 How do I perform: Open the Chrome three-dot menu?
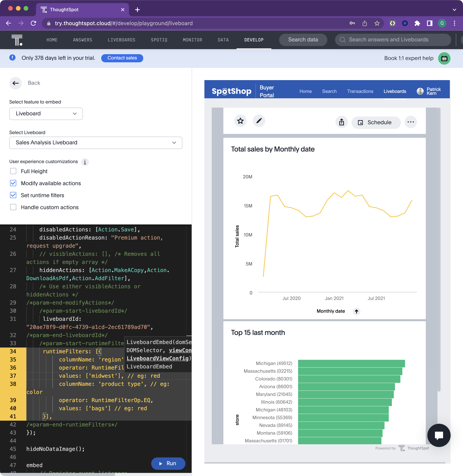click(x=454, y=23)
